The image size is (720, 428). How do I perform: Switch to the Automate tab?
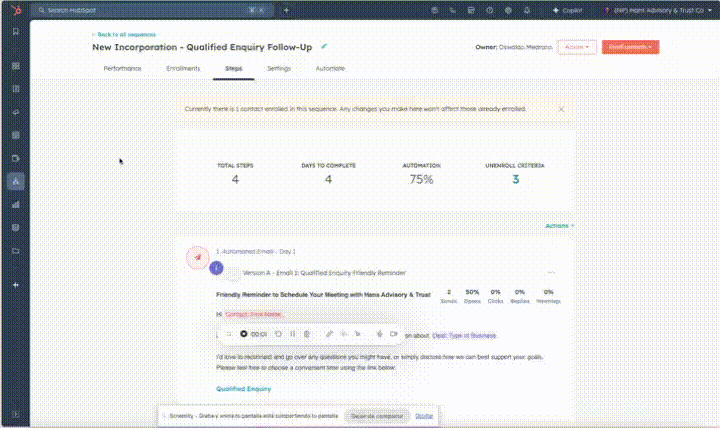(x=330, y=68)
